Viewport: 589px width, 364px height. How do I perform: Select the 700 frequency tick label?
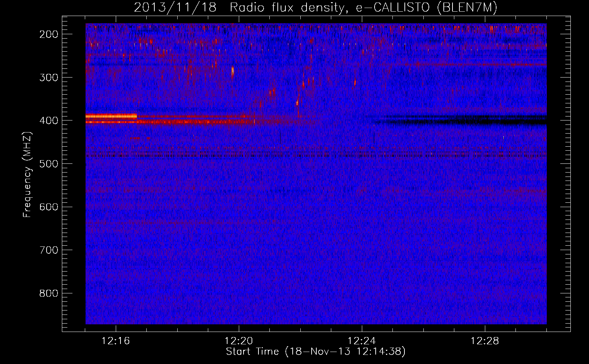coord(48,250)
